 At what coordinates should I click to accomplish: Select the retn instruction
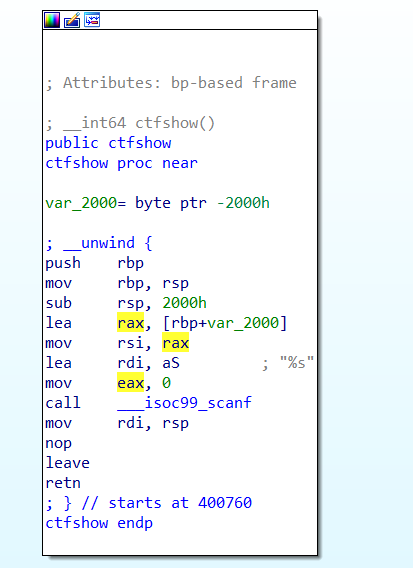tap(63, 483)
